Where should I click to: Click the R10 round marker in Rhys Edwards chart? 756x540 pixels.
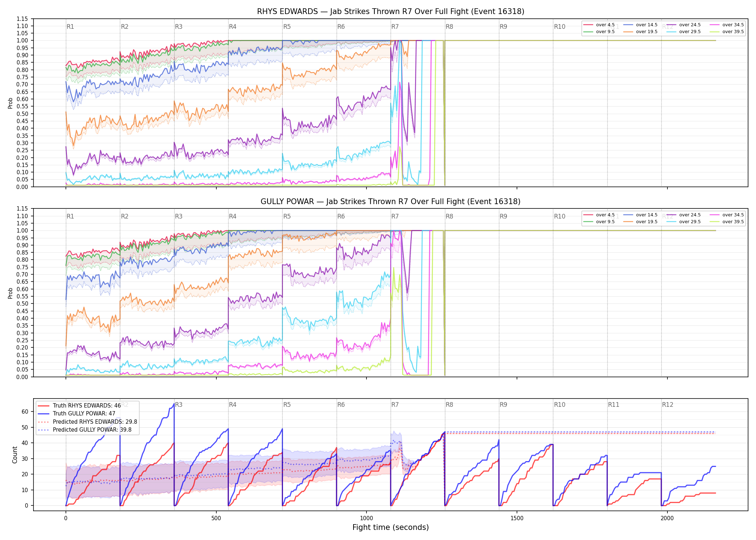(x=559, y=27)
